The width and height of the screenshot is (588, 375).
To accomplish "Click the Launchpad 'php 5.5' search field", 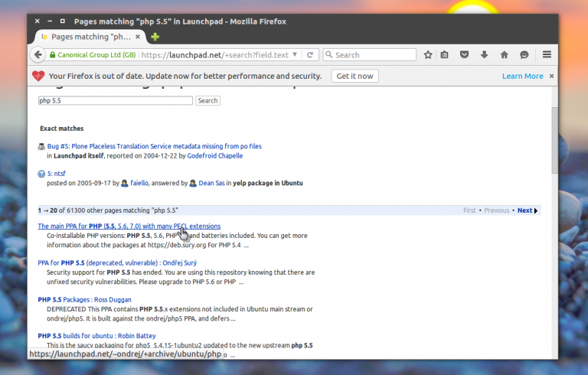I will pyautogui.click(x=115, y=100).
